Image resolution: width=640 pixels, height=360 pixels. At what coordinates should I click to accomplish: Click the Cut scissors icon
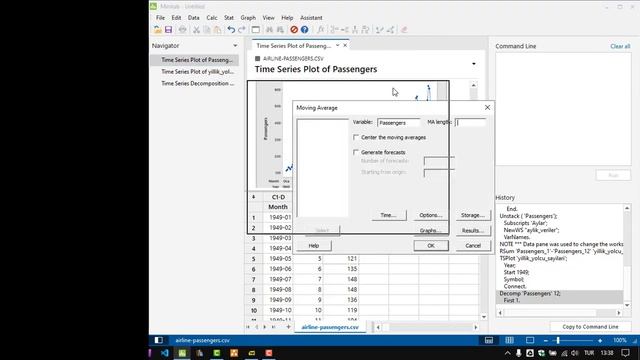coord(196,30)
